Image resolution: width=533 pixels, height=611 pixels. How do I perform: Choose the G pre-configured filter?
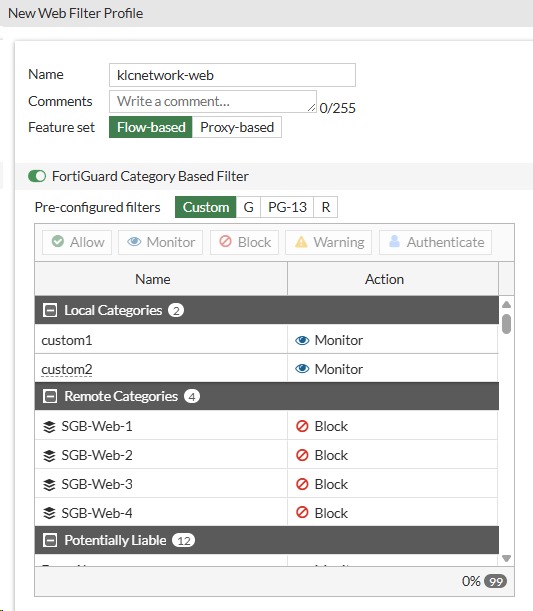tap(248, 207)
